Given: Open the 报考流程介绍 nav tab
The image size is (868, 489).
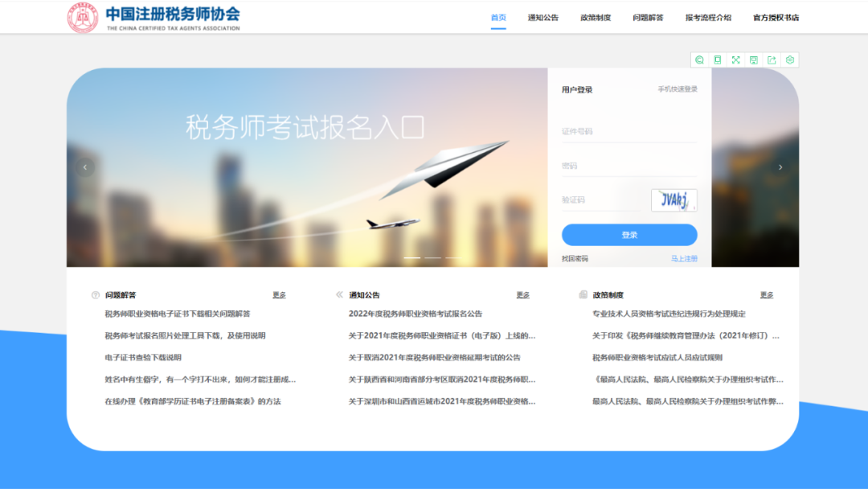Looking at the screenshot, I should click(709, 18).
